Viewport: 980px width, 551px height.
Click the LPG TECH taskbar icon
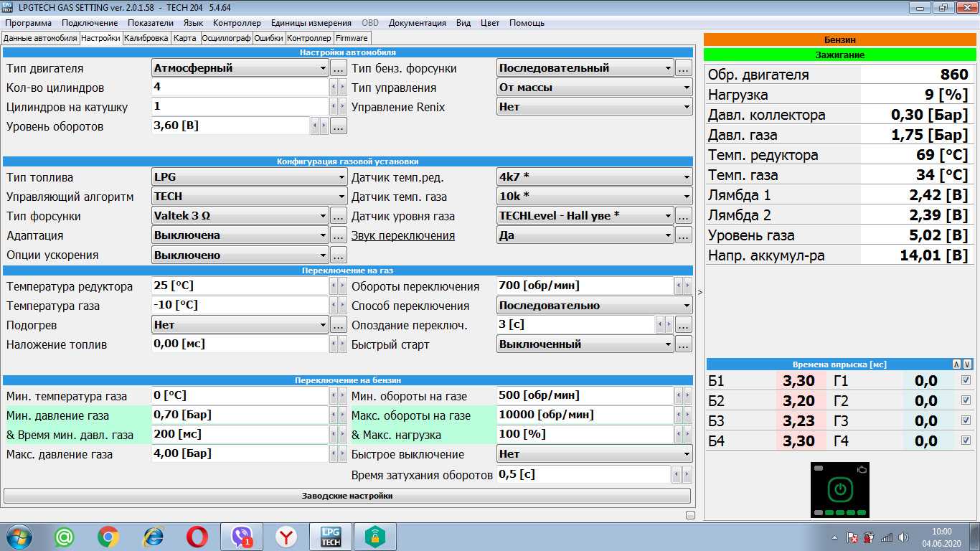pos(331,537)
